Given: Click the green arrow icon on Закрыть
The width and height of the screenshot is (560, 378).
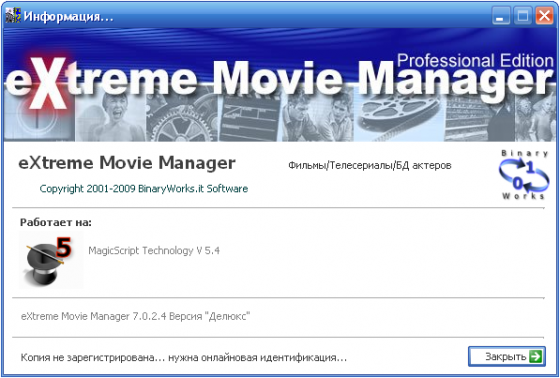Looking at the screenshot, I should [x=535, y=356].
